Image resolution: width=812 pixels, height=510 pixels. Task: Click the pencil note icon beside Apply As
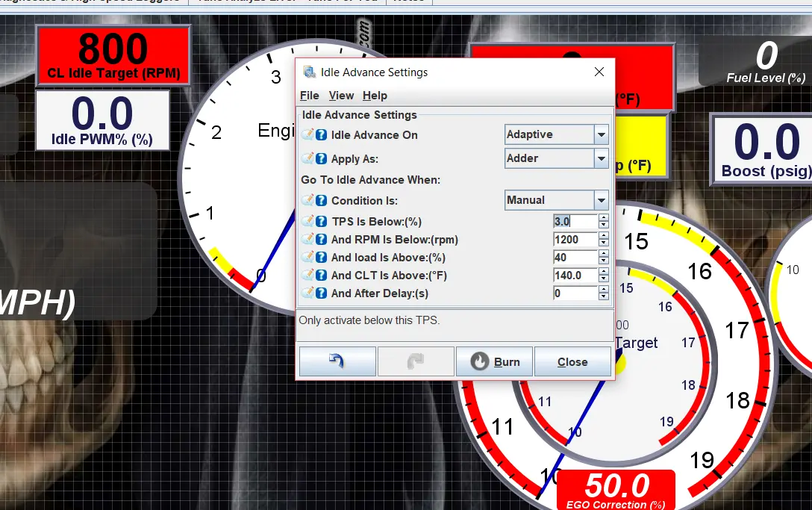308,158
